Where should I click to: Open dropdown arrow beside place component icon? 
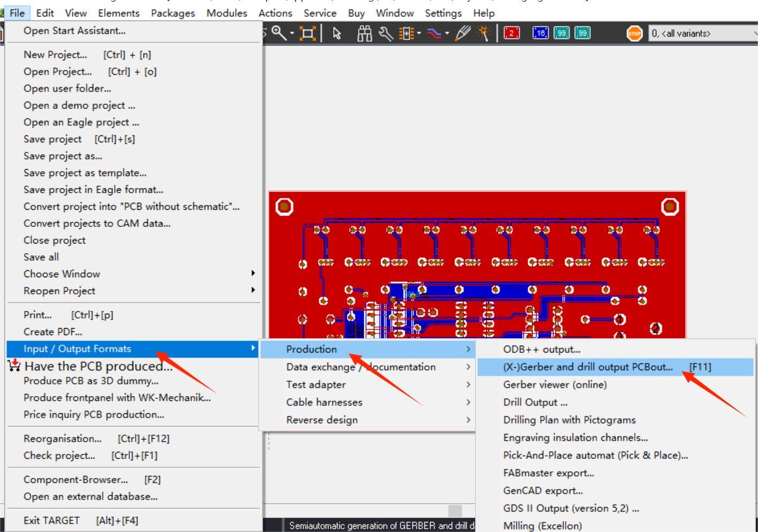point(419,34)
